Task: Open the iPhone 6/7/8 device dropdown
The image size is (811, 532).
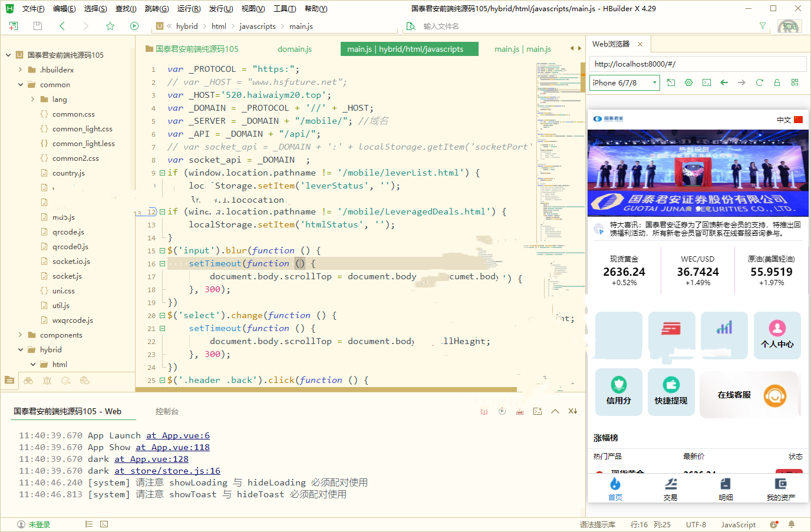Action: point(624,82)
